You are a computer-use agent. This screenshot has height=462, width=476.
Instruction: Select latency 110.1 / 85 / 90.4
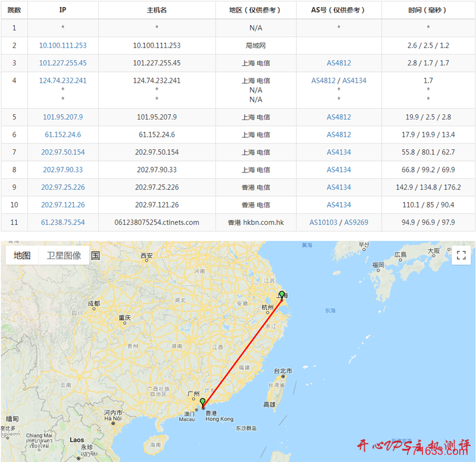428,205
